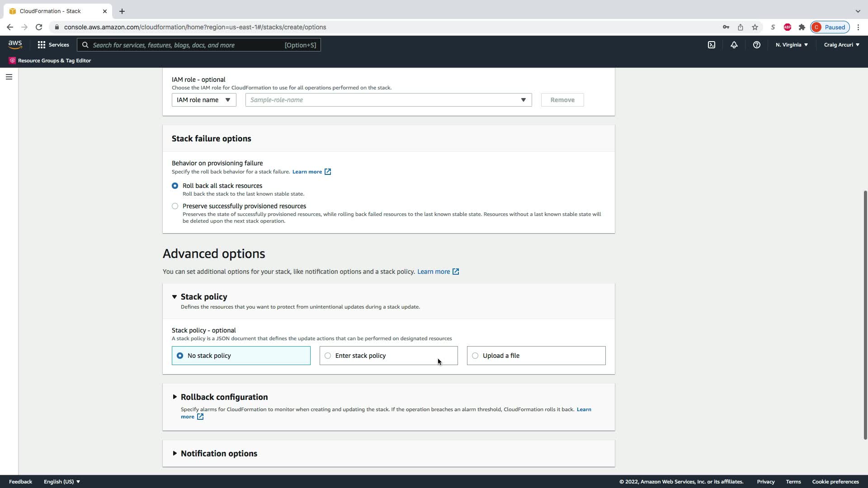Image resolution: width=868 pixels, height=488 pixels.
Task: Click the AWS logo home icon
Action: tap(15, 44)
